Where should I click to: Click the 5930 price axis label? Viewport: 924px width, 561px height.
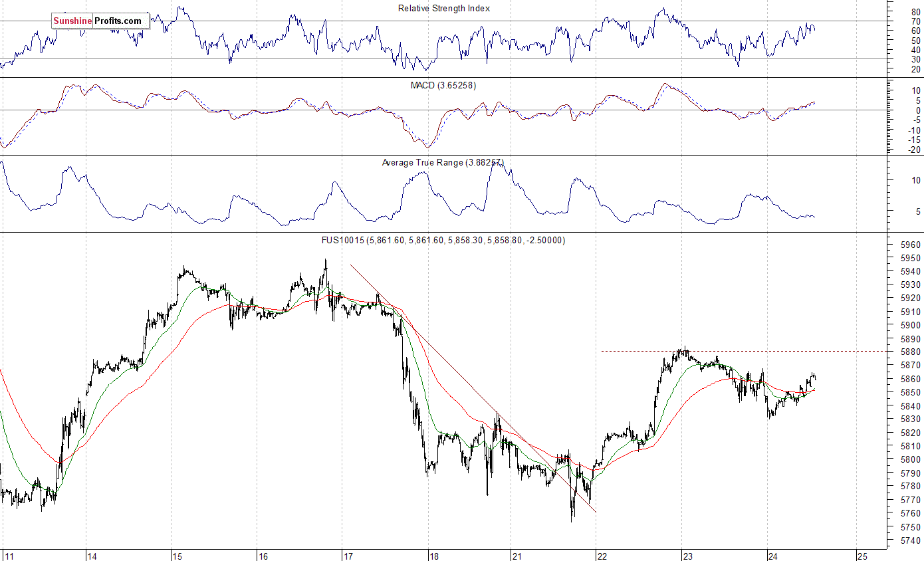pos(911,284)
